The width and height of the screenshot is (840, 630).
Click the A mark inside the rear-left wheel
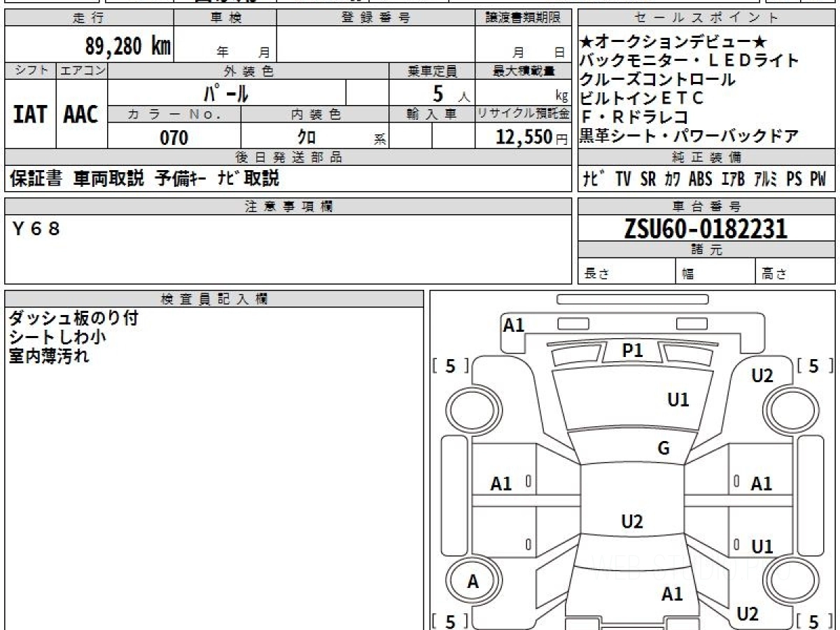(x=473, y=582)
